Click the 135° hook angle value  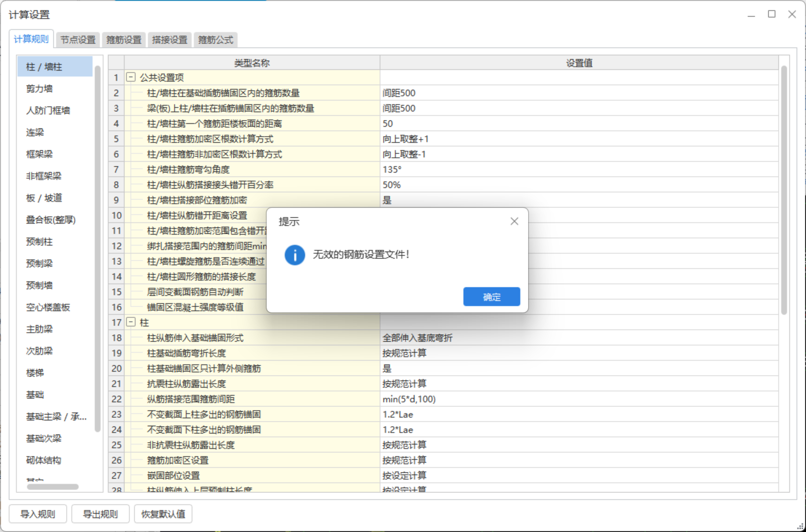click(579, 170)
